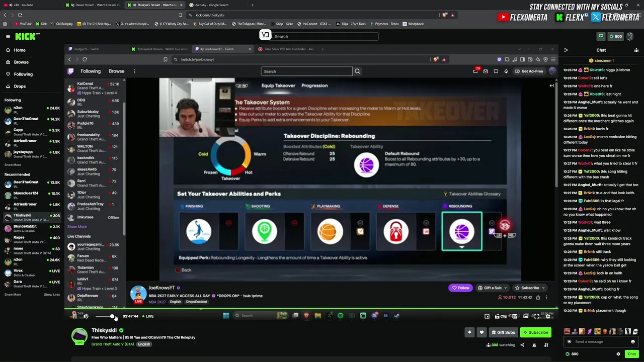Screen dimensions: 644x362
Task: Open the Grand Theft Auto V category link
Action: 113,344
